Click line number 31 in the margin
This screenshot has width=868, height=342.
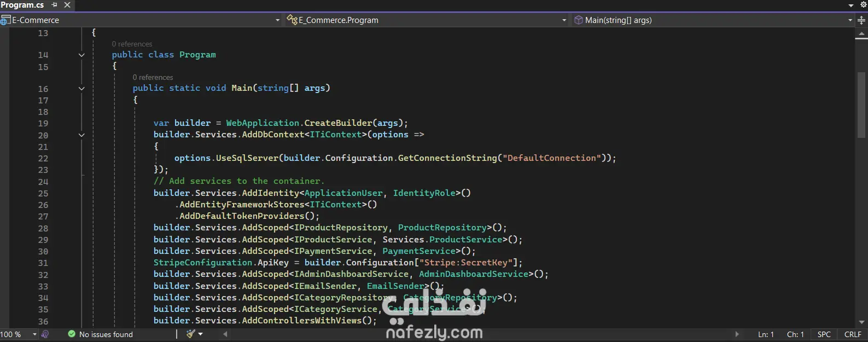[43, 263]
